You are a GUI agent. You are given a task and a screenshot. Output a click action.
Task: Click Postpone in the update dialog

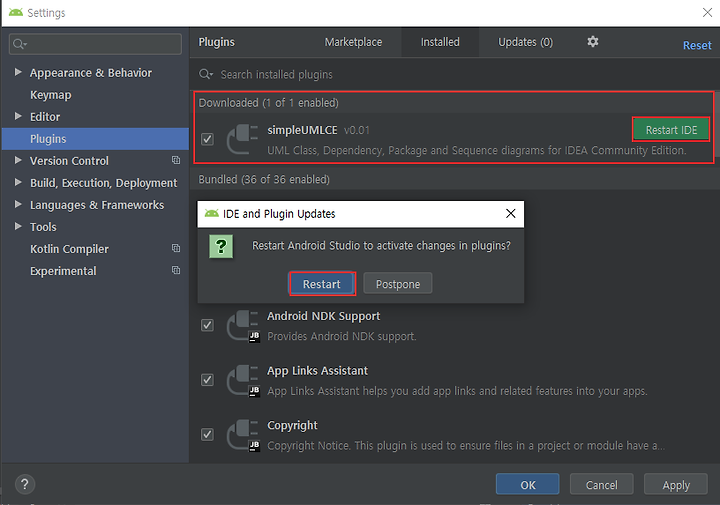point(398,284)
